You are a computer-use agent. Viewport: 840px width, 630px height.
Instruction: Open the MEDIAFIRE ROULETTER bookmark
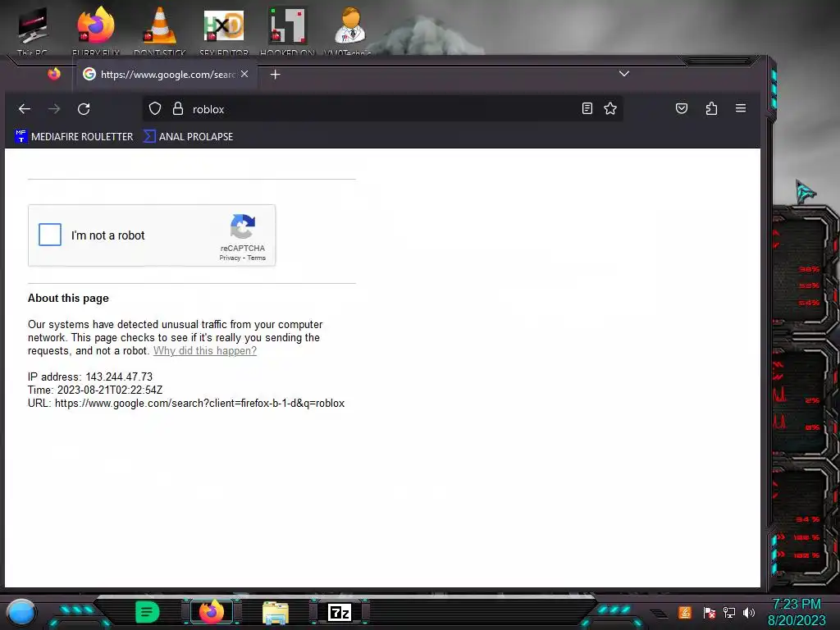[x=74, y=137]
